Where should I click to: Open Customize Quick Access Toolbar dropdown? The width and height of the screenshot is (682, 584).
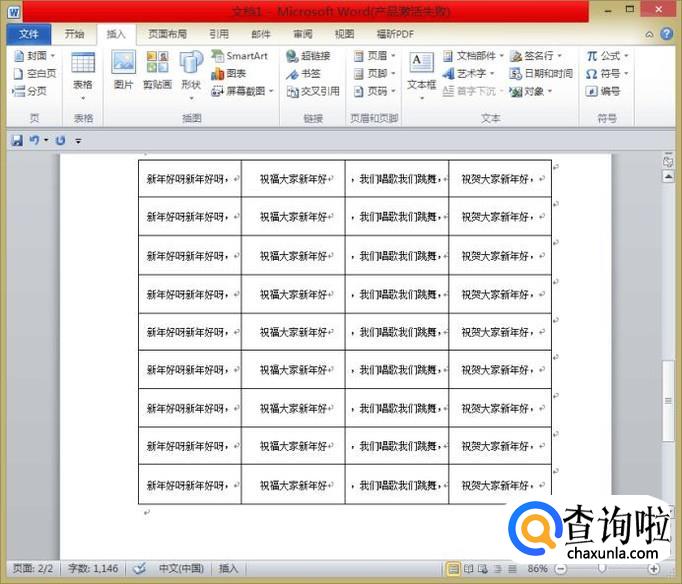point(78,141)
